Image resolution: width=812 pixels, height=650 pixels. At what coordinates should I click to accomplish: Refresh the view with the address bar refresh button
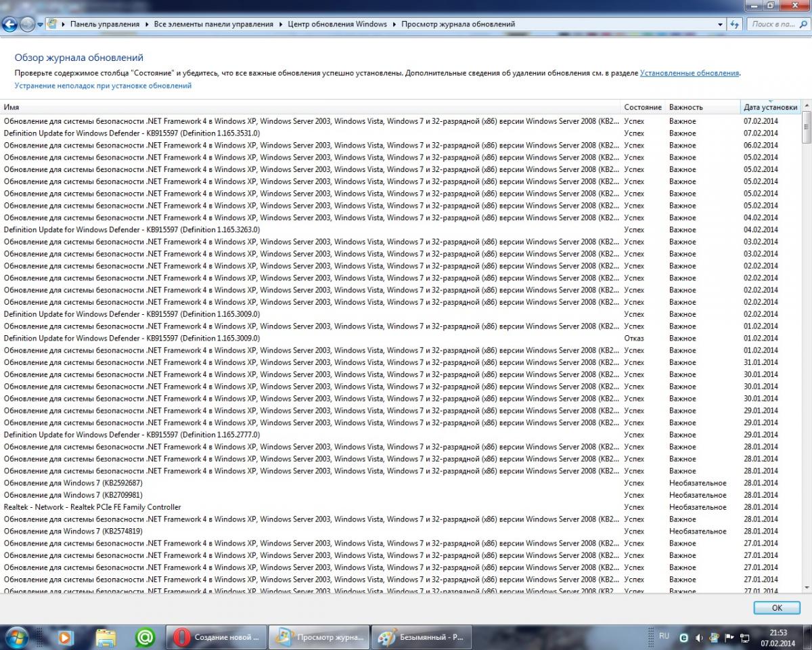point(736,24)
